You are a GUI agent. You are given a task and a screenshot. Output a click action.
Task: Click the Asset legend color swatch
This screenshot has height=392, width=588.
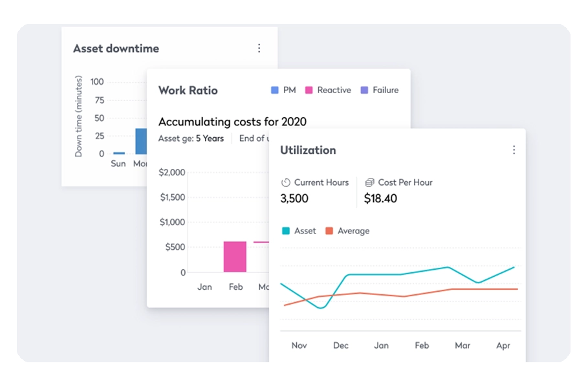pos(285,231)
